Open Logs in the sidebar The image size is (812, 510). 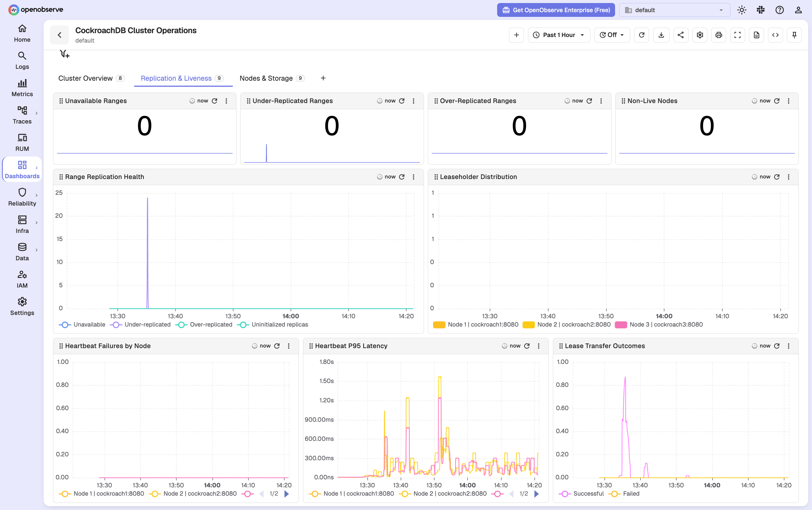(22, 61)
